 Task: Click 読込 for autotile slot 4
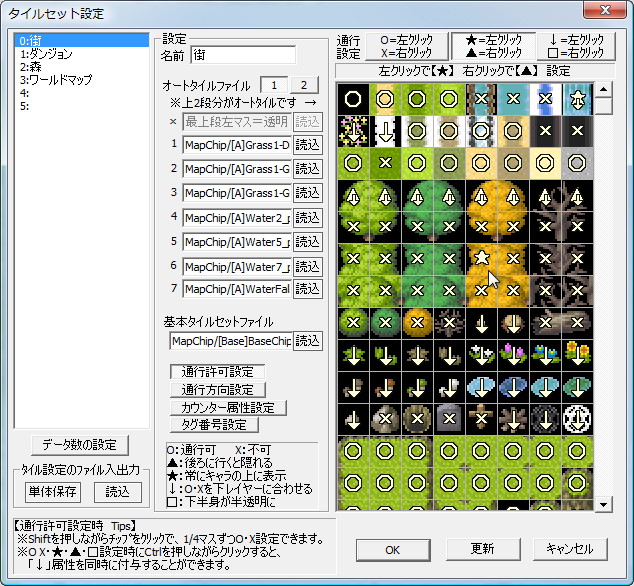coord(308,218)
